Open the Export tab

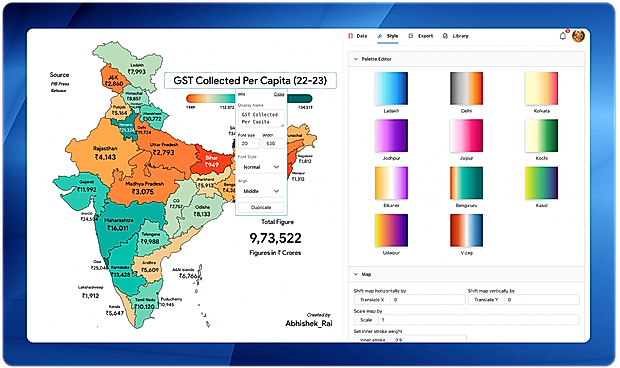421,36
